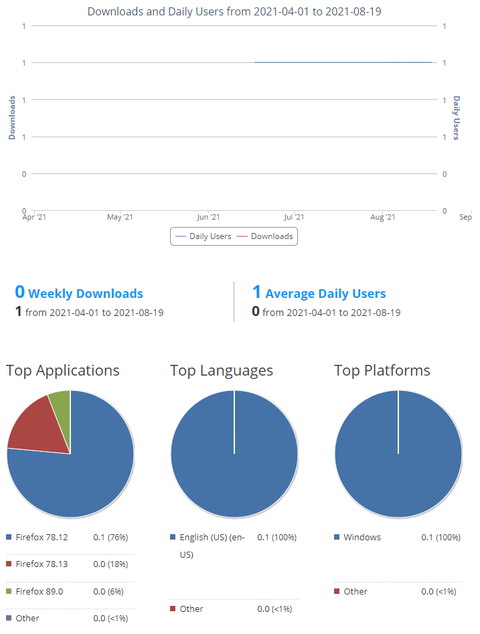Click the Top Languages pie chart
Screen dimensions: 480x634
[234, 454]
